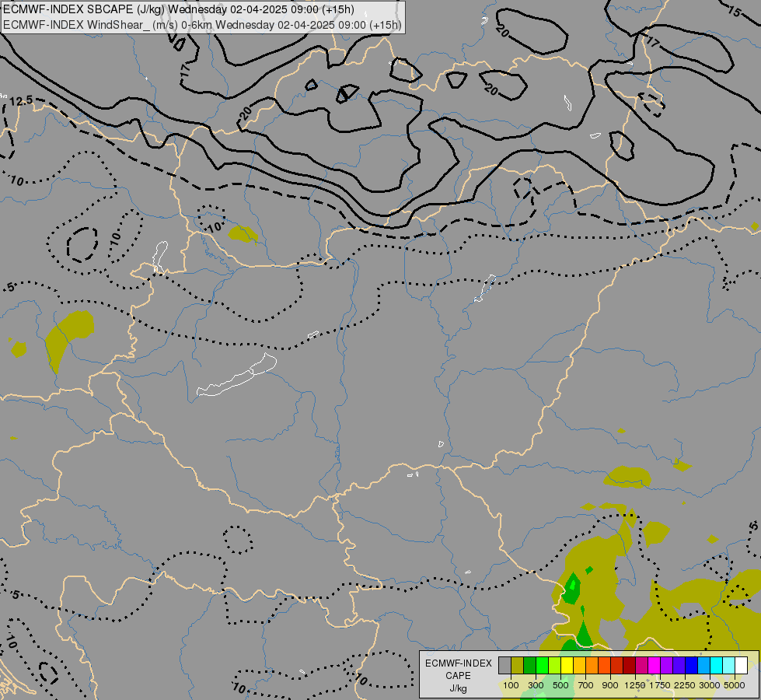
Task: Pick the dark green swatch in the legend
Action: pos(529,666)
